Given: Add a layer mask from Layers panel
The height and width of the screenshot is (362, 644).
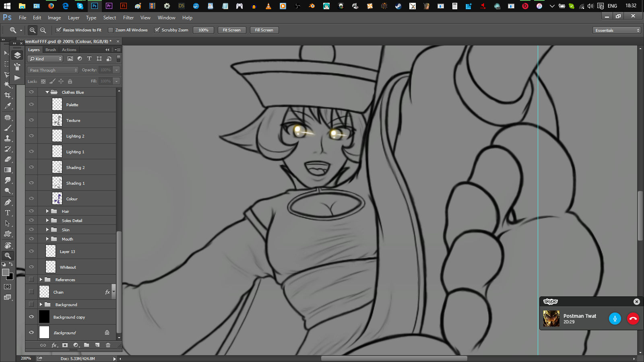Looking at the screenshot, I should click(65, 345).
